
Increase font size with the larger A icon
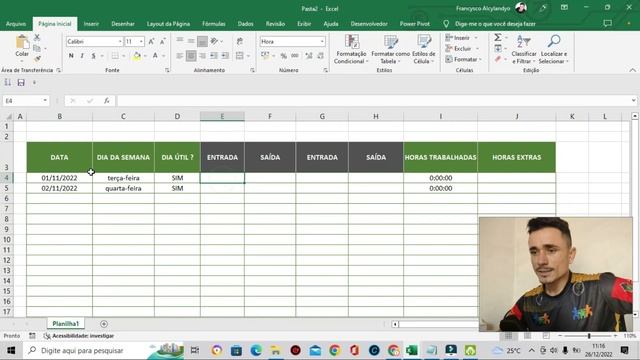(x=151, y=42)
